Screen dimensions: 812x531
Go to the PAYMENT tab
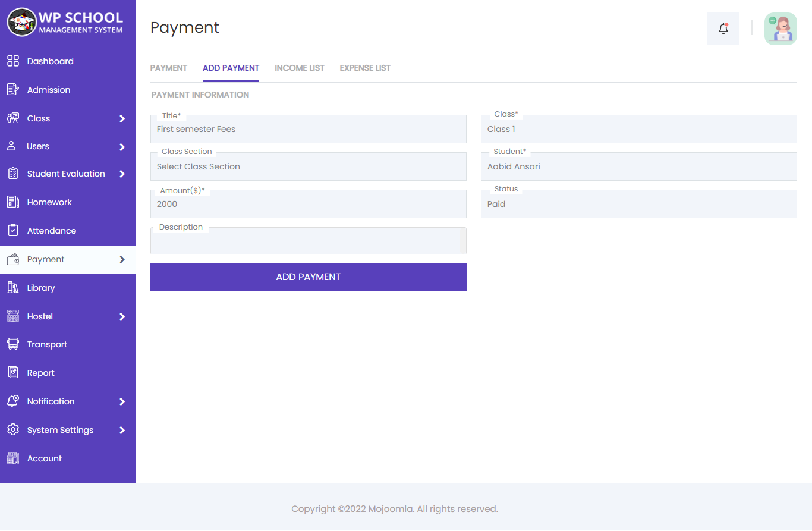[168, 68]
